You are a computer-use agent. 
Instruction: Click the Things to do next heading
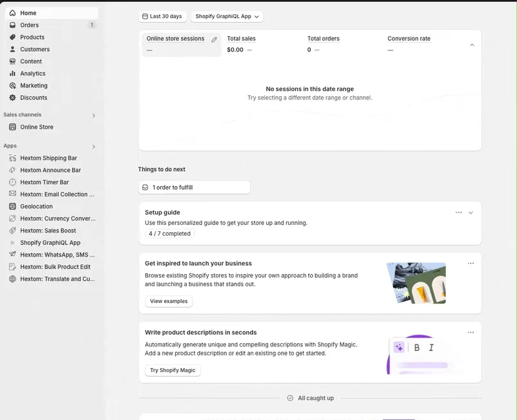(162, 169)
